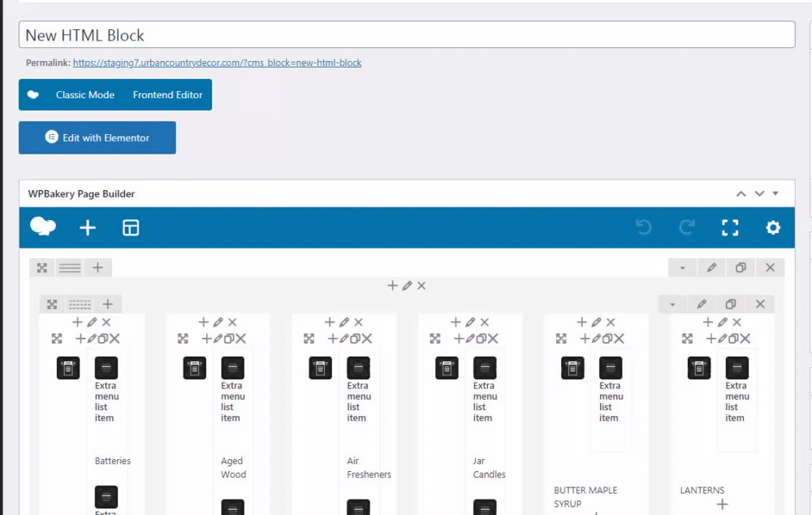The height and width of the screenshot is (515, 812).
Task: Open the block permalink URL
Action: 217,63
